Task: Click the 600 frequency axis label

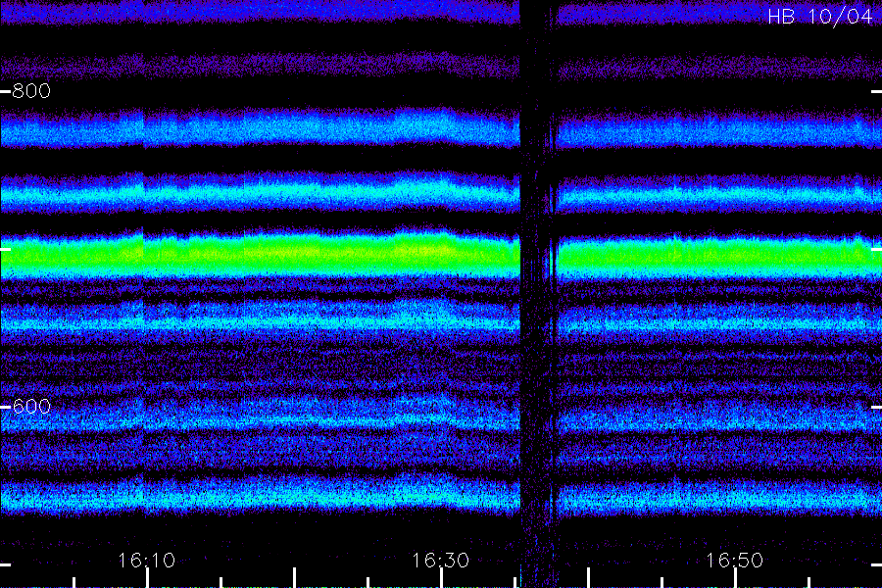Action: (31, 407)
